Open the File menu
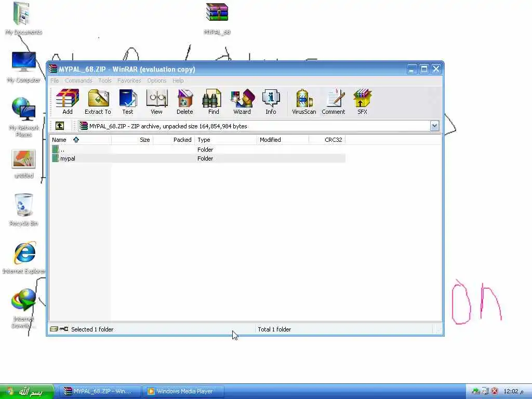Screen dimensions: 532x399 pos(55,81)
